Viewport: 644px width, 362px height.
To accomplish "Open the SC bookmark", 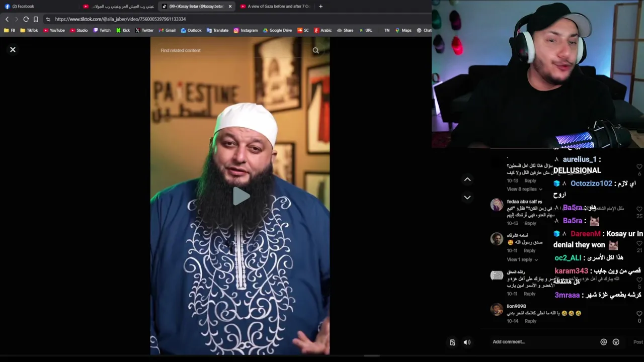I will coord(303,30).
